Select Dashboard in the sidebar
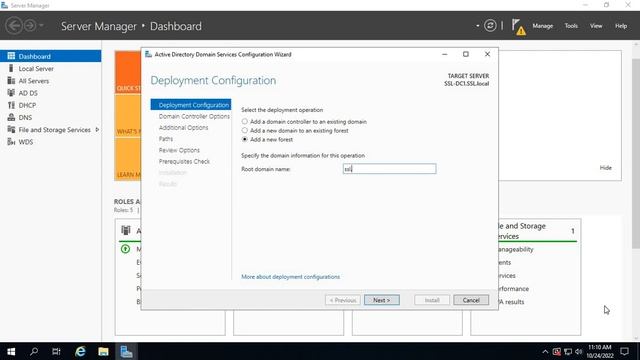The image size is (640, 360). point(51,56)
